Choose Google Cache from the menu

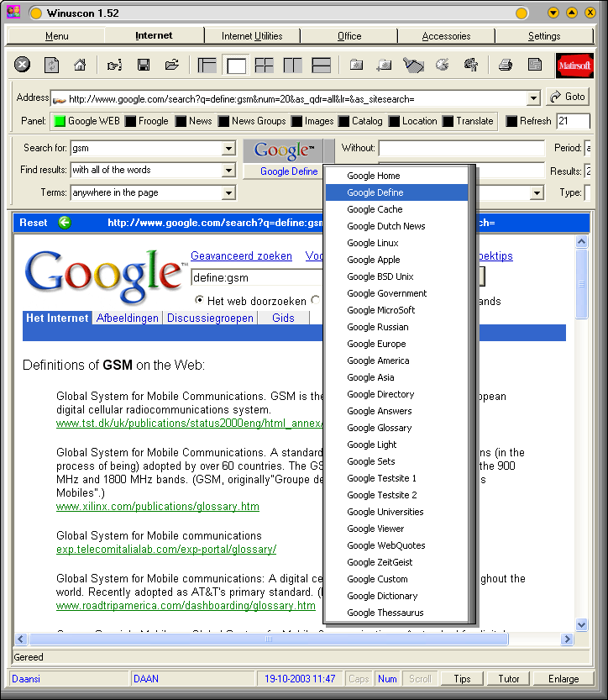[x=397, y=209]
